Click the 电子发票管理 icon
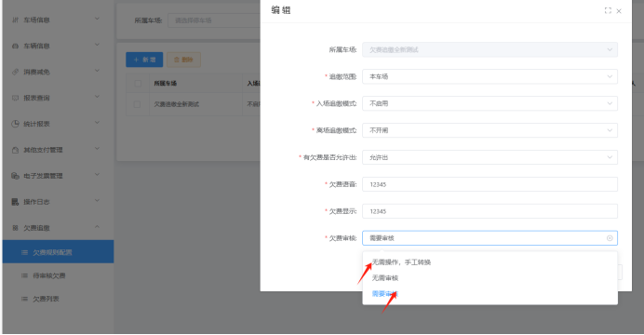Image resolution: width=644 pixels, height=335 pixels. tap(15, 176)
